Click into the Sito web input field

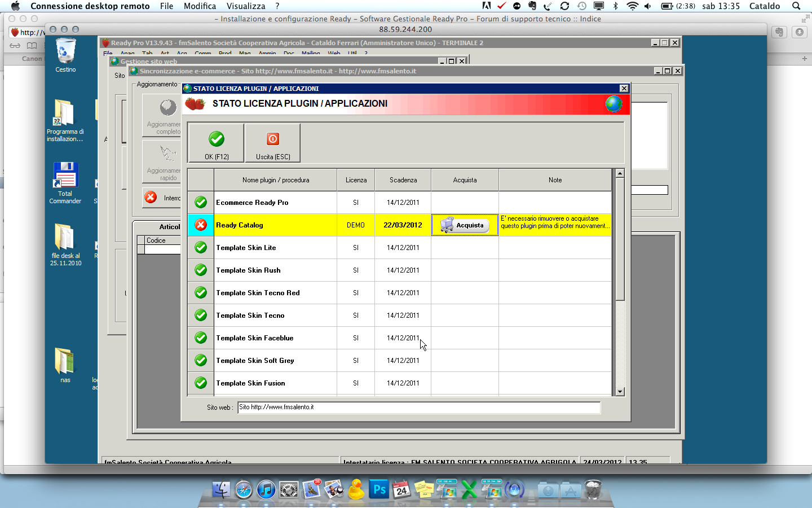click(x=419, y=407)
